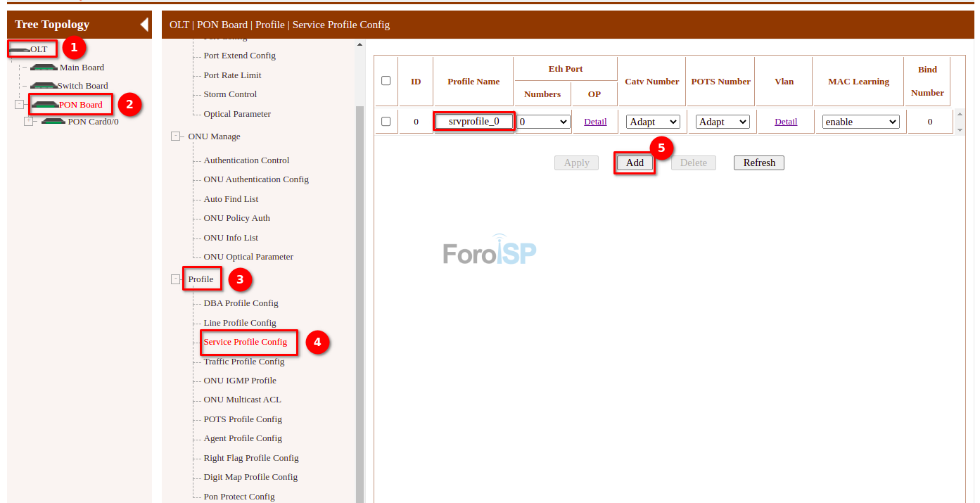
Task: Click the Vlan Detail link
Action: pyautogui.click(x=786, y=122)
